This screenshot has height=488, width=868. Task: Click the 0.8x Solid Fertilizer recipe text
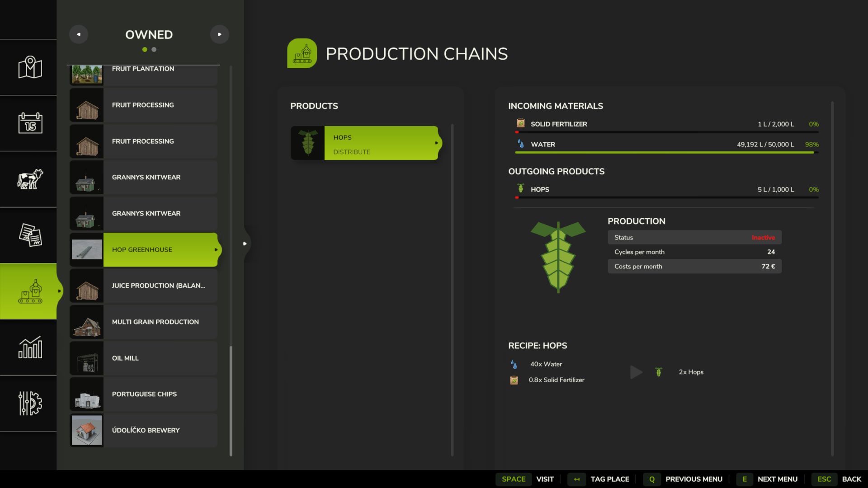coord(557,380)
